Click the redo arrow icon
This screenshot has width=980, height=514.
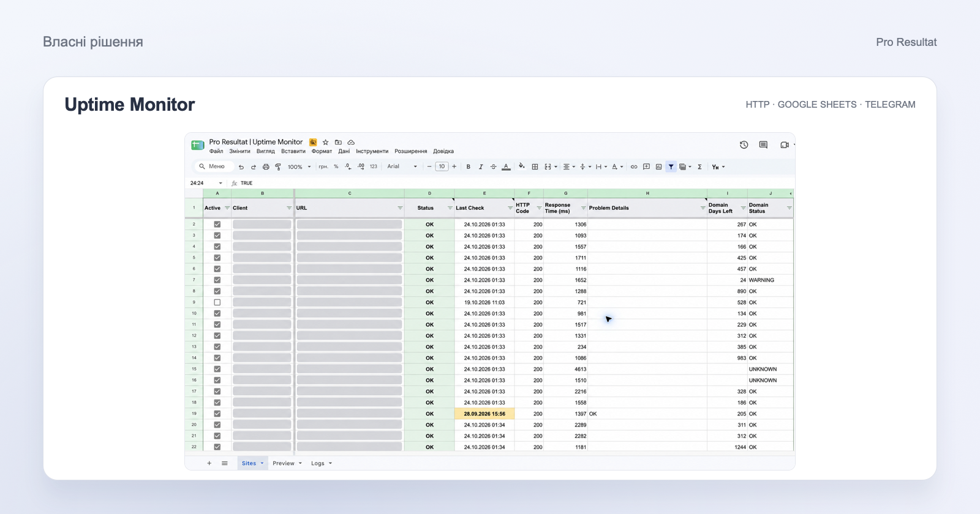tap(254, 167)
